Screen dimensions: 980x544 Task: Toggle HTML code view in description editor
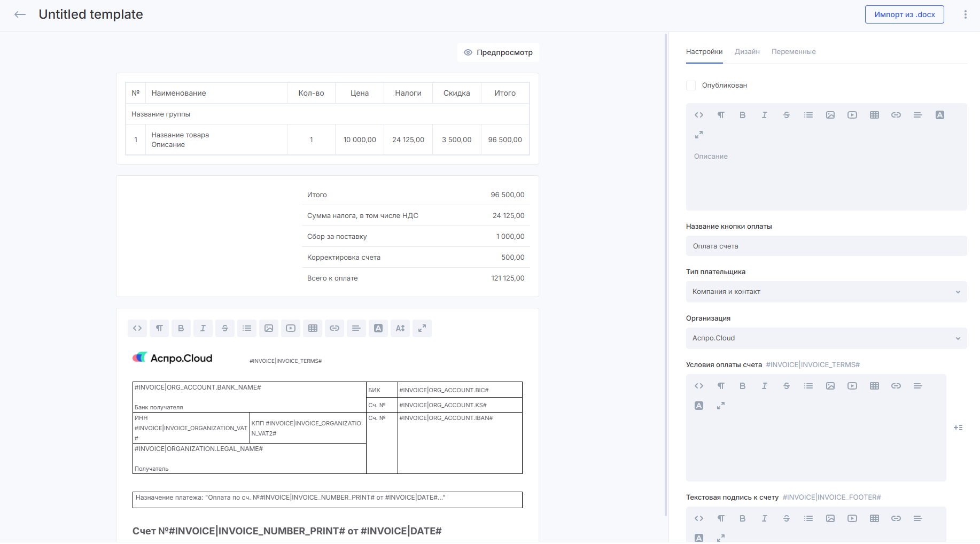(x=698, y=115)
